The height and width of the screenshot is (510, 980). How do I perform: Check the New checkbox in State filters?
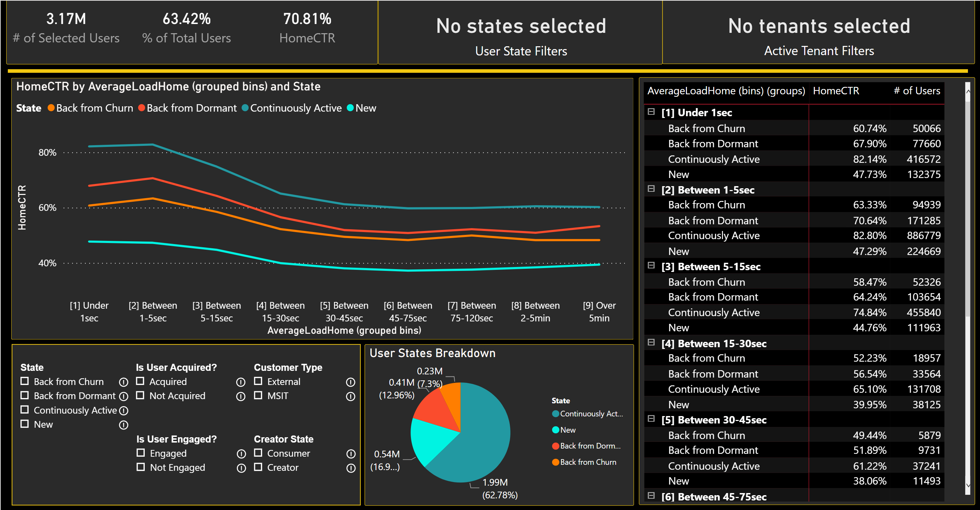point(25,424)
